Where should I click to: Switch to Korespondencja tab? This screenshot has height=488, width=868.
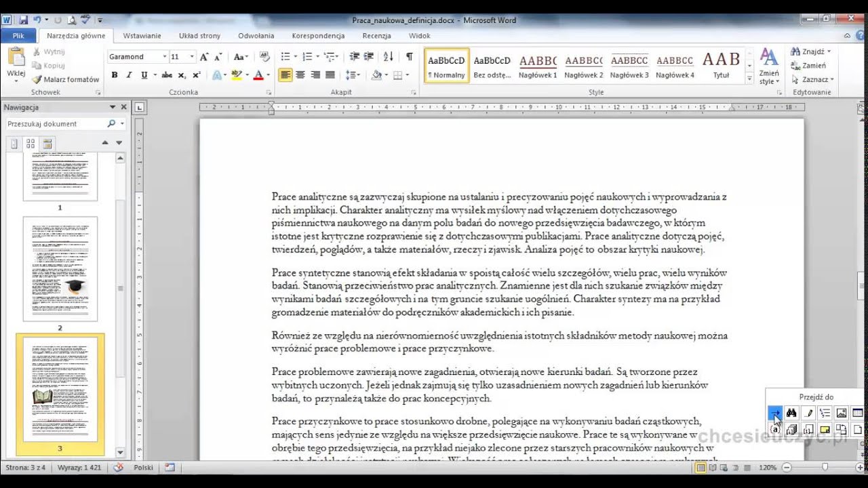pyautogui.click(x=318, y=35)
